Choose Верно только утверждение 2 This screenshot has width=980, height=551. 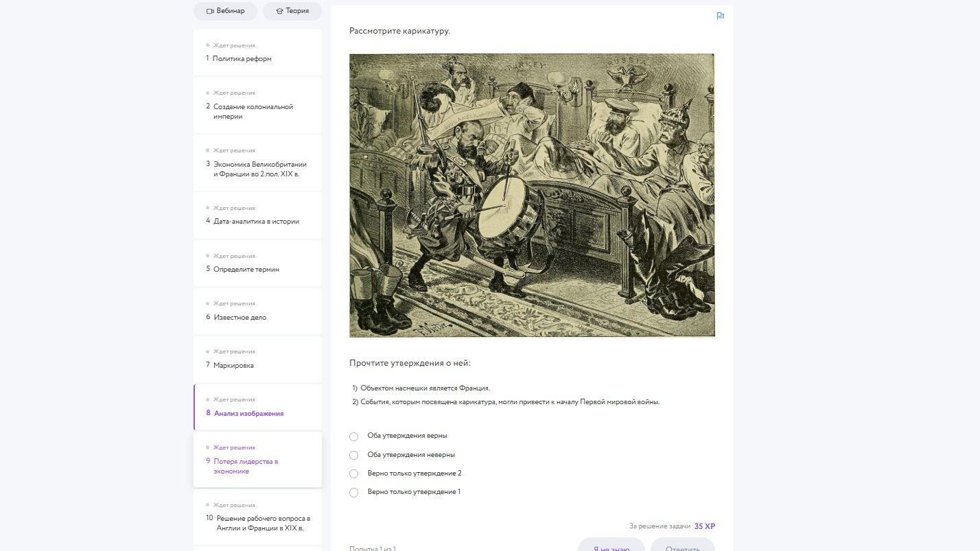(x=353, y=473)
